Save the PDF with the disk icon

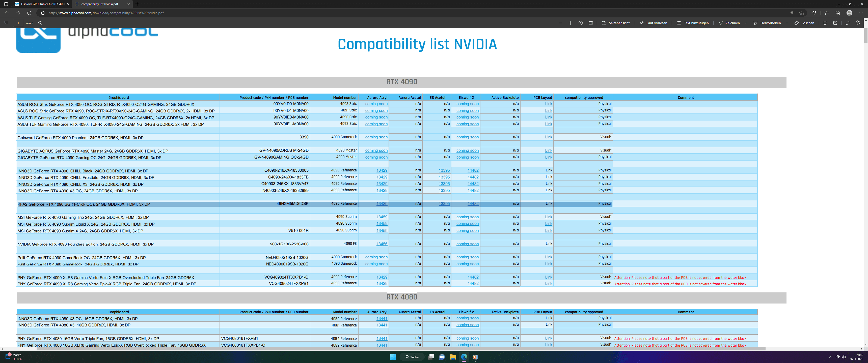835,23
